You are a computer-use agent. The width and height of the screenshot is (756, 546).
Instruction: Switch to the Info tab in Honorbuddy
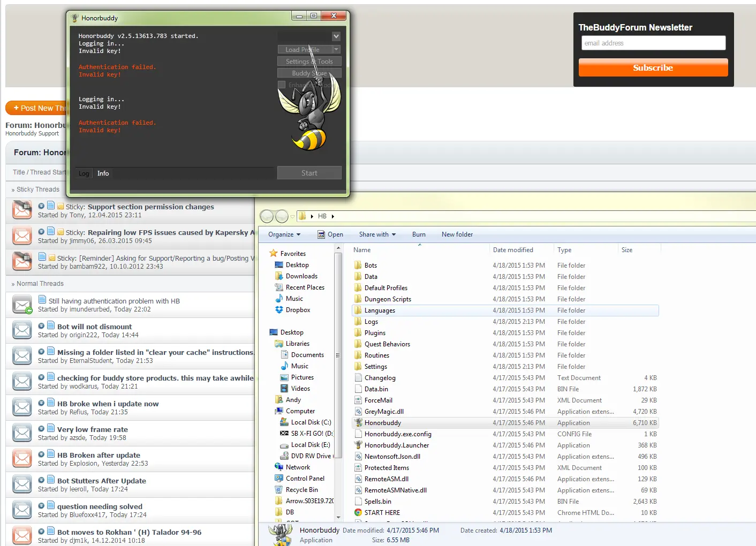click(x=103, y=173)
